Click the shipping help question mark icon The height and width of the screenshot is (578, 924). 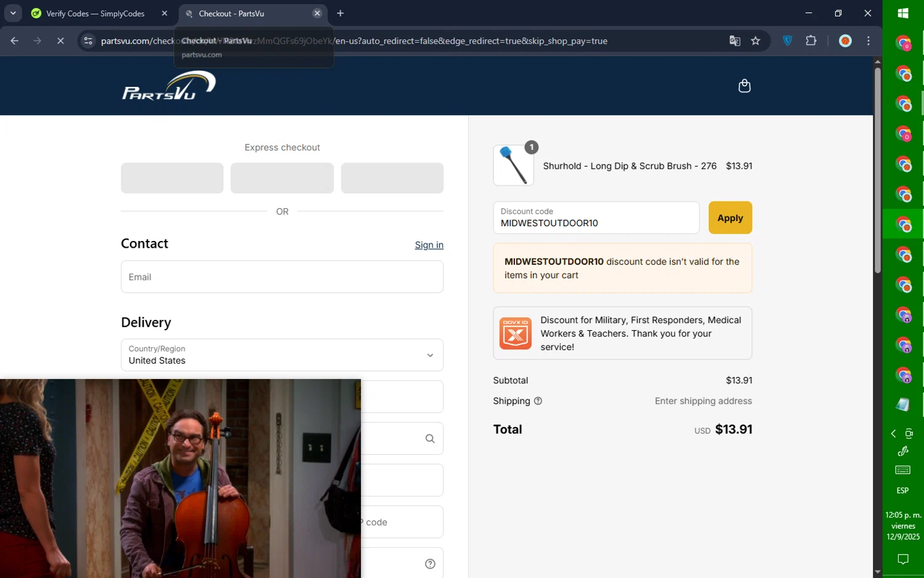pyautogui.click(x=538, y=401)
